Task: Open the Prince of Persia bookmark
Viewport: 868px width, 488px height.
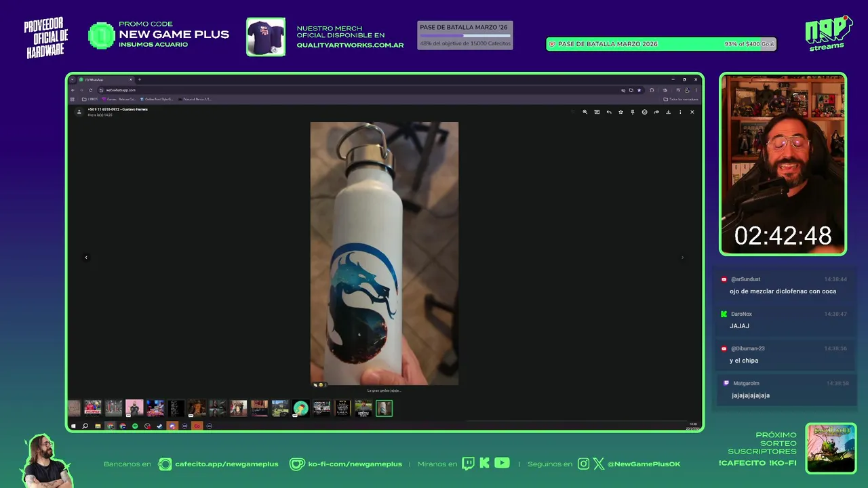Action: (195, 99)
